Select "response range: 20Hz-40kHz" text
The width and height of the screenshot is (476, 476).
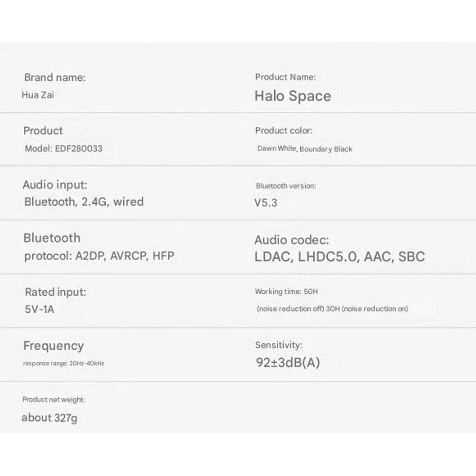point(63,363)
